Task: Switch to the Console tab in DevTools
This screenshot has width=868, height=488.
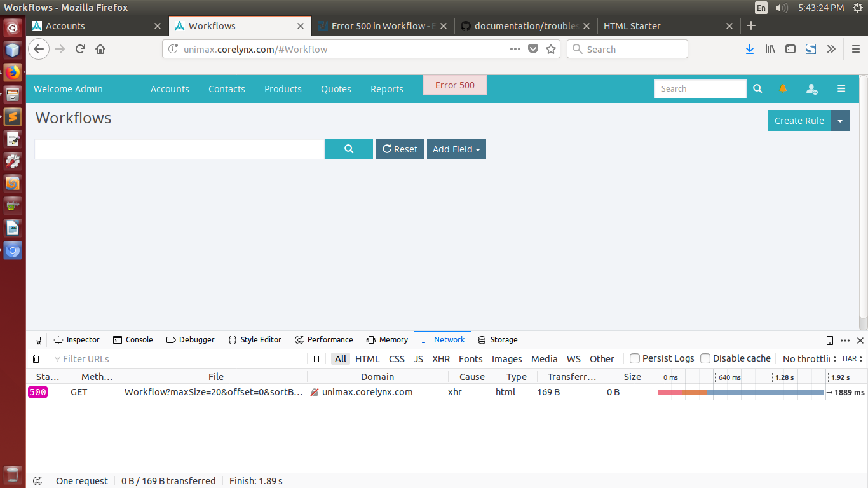Action: (x=133, y=340)
